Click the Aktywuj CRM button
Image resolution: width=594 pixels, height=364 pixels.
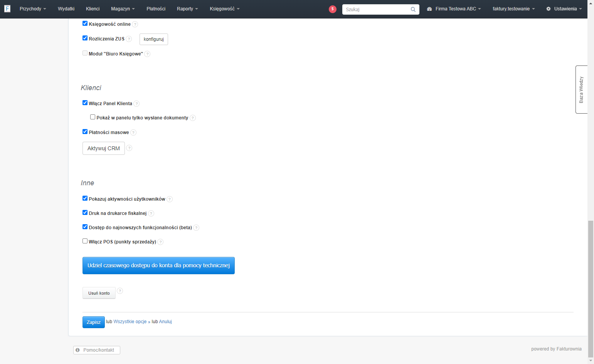pos(104,148)
